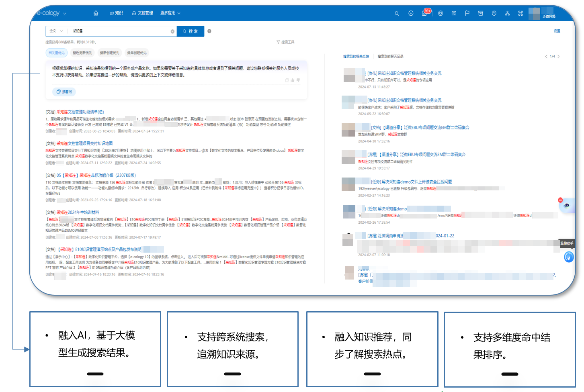The image size is (584, 392).
Task: Dislike the AI answer with thumbs-down
Action: (298, 80)
